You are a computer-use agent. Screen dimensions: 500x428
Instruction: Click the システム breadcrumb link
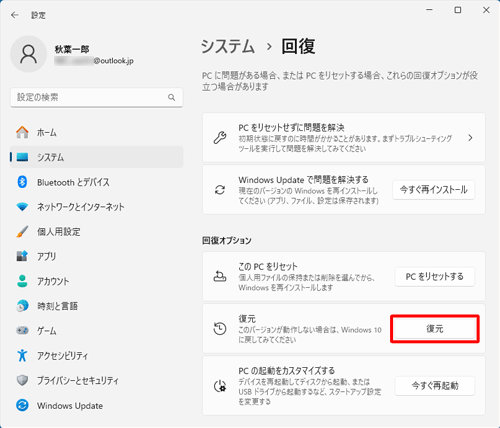(228, 46)
